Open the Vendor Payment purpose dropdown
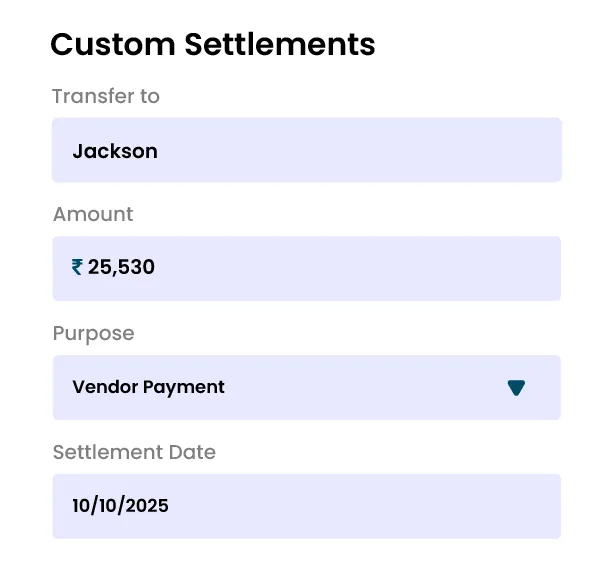 tap(306, 387)
